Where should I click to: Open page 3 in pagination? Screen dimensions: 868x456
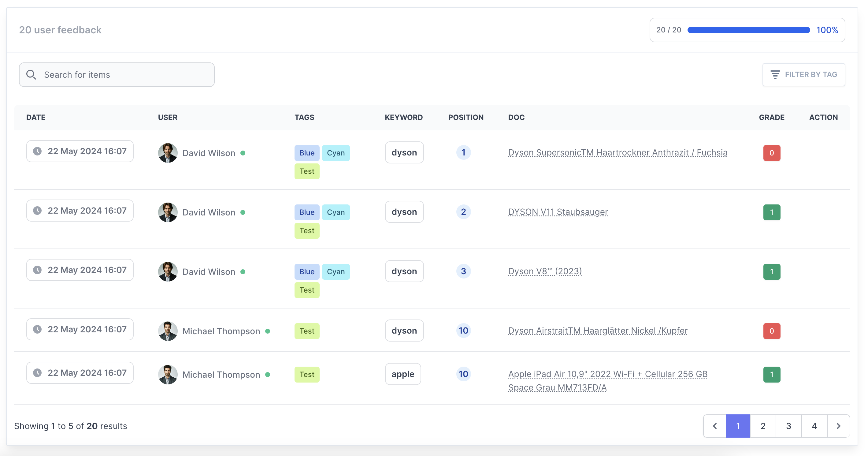click(x=789, y=426)
